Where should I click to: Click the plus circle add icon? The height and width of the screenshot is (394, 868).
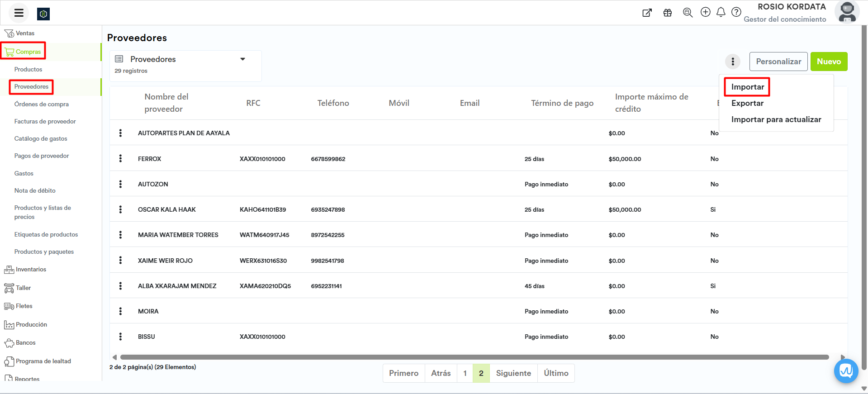pos(705,12)
